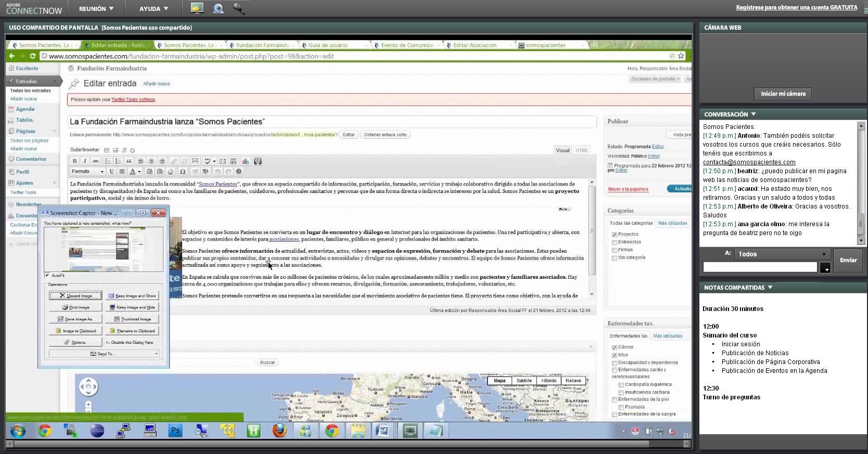Screen dimensions: 868x454
Task: Click Mover a la papelera link
Action: 628,189
